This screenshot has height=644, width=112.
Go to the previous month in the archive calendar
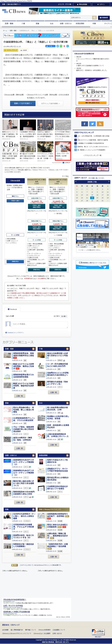coord(76,182)
